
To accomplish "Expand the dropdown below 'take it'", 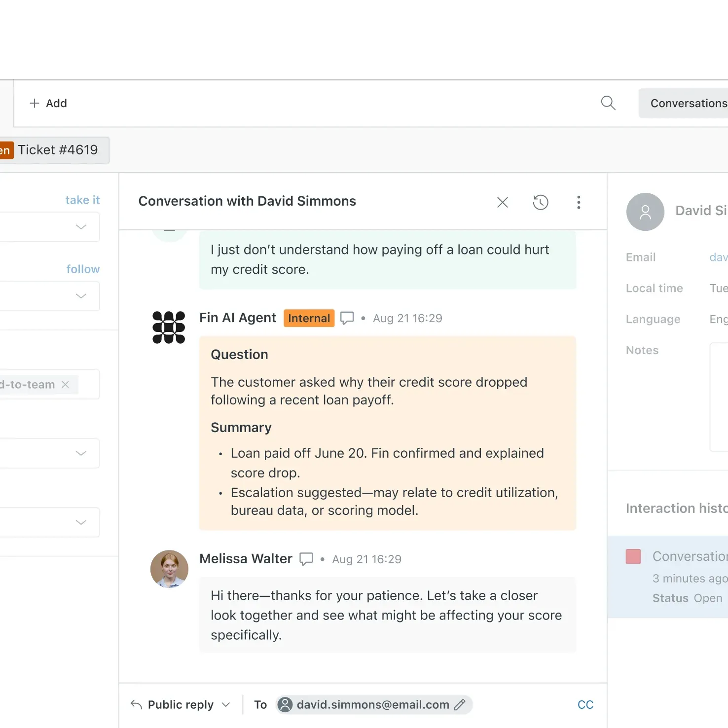I will click(x=50, y=227).
